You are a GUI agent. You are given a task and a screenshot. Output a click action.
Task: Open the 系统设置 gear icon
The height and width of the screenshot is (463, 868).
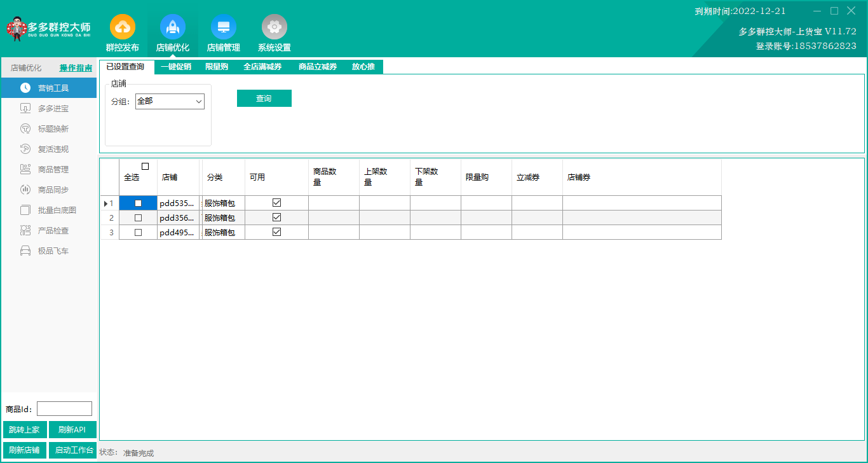pyautogui.click(x=274, y=27)
